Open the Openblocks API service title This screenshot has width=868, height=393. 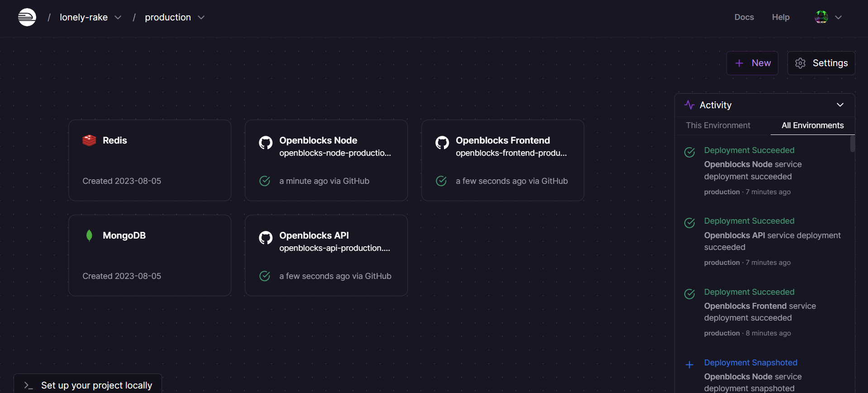314,235
